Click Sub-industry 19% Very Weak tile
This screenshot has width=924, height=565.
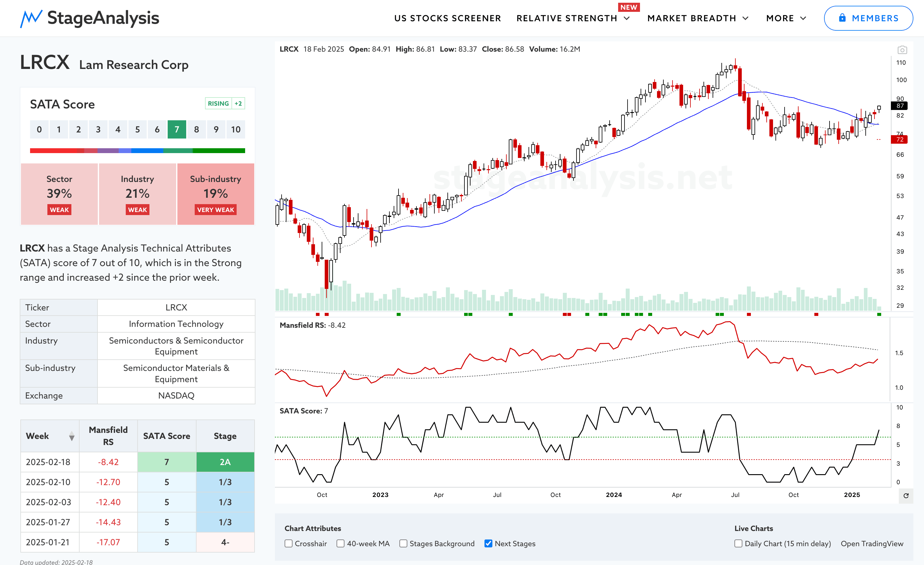click(x=216, y=194)
